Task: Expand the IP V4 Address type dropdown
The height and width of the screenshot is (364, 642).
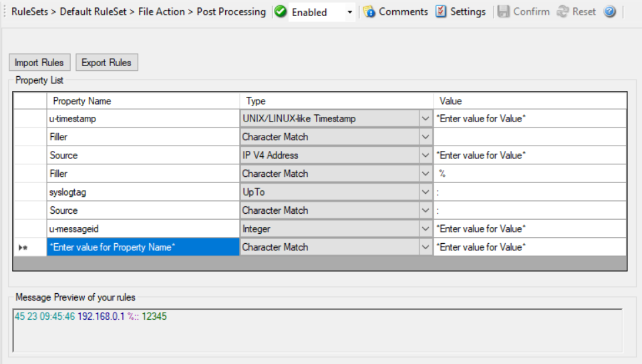Action: point(426,156)
